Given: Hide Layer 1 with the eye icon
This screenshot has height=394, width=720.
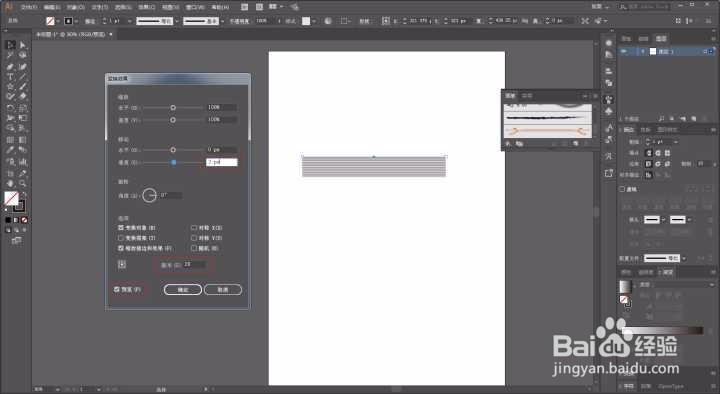Looking at the screenshot, I should [x=624, y=51].
